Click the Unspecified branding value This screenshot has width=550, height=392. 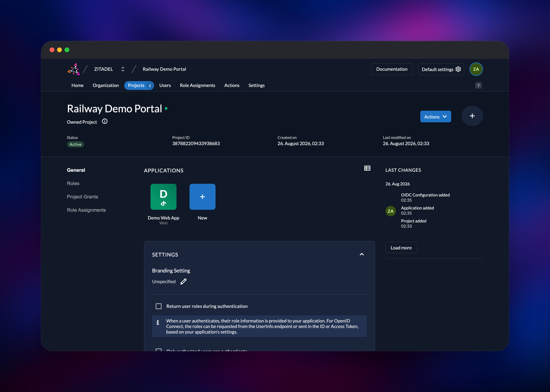[x=164, y=282]
